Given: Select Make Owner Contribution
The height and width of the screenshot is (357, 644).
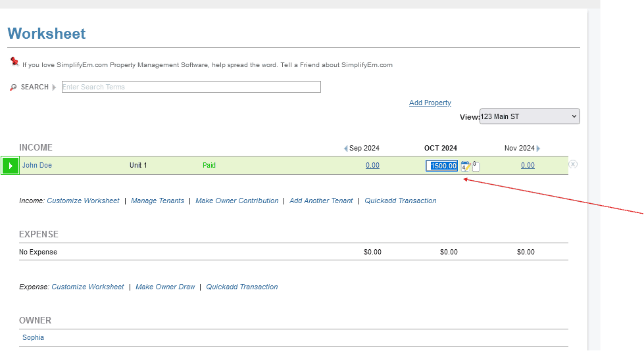Looking at the screenshot, I should pos(237,201).
